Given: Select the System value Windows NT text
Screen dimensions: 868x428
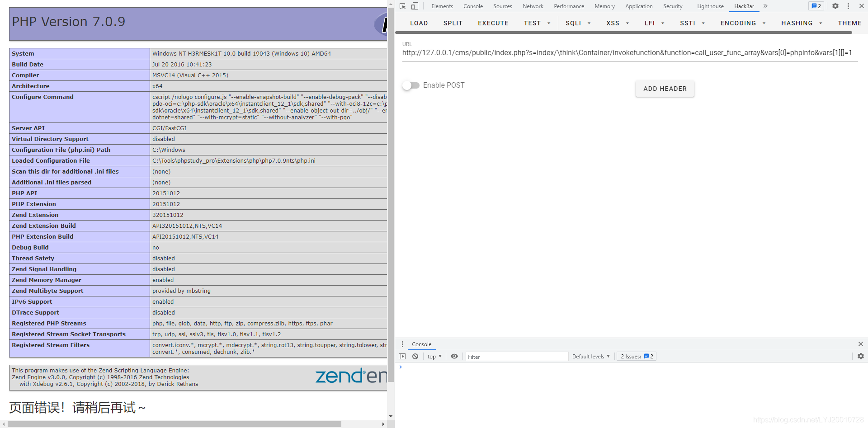Looking at the screenshot, I should click(x=241, y=54).
